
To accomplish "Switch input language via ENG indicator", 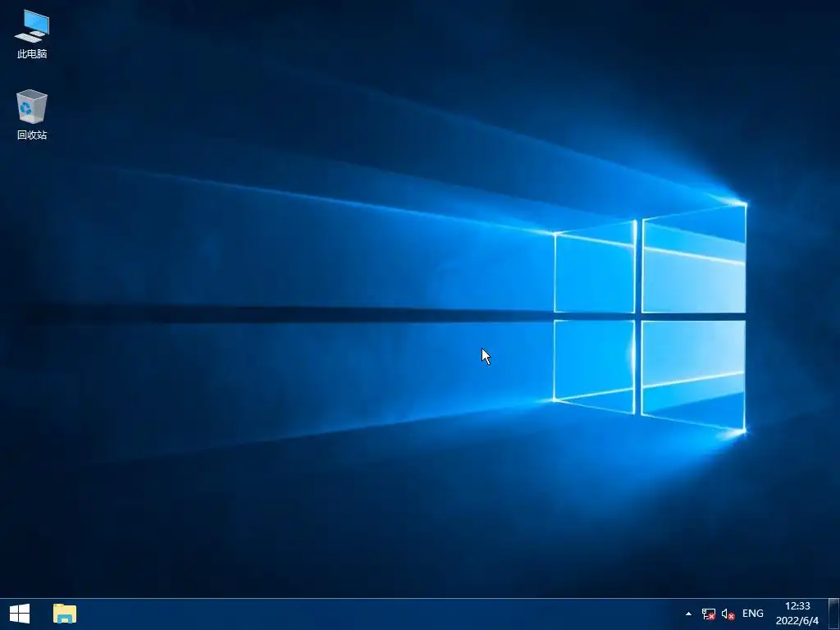I will tap(753, 614).
